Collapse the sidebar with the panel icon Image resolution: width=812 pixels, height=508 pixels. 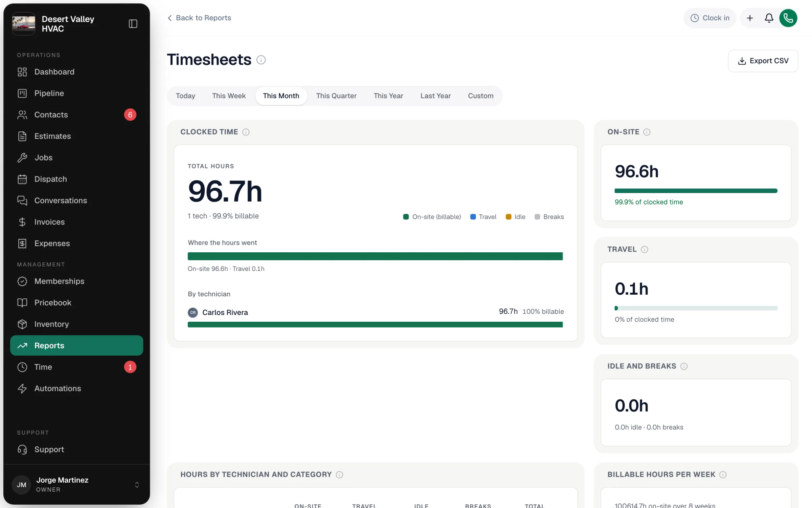coord(133,24)
